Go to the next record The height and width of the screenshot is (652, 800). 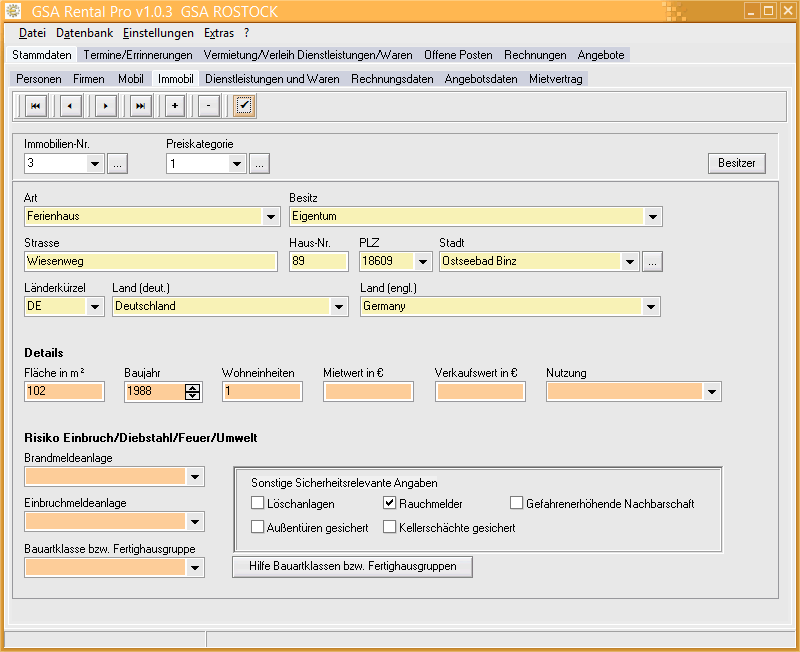pos(105,105)
